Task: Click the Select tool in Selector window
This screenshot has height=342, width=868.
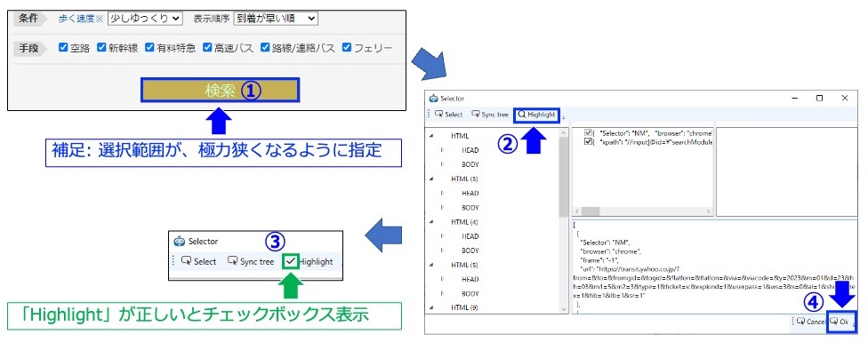Action: click(x=449, y=115)
